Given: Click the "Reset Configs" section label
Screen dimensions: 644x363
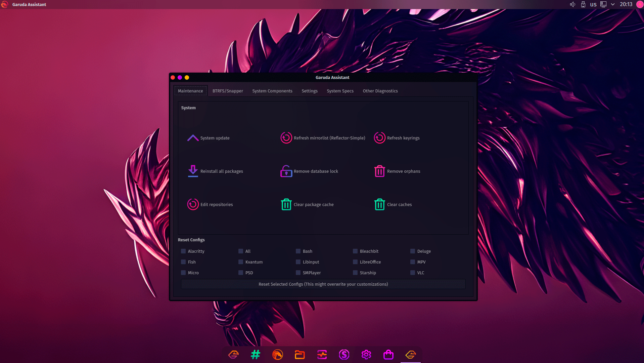Looking at the screenshot, I should coord(191,240).
